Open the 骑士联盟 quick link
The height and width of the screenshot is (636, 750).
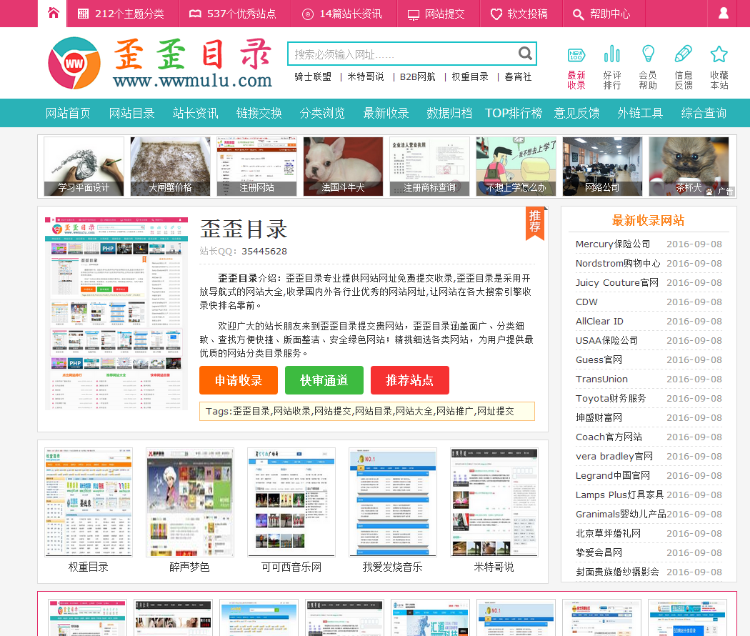coord(313,77)
